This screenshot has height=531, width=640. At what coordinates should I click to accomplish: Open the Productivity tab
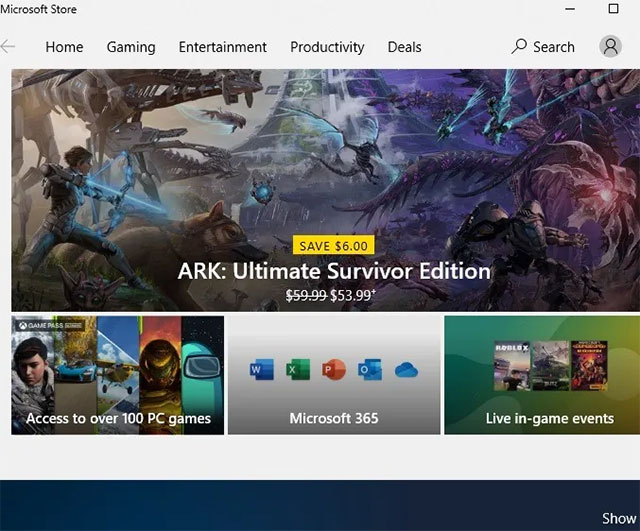click(327, 47)
